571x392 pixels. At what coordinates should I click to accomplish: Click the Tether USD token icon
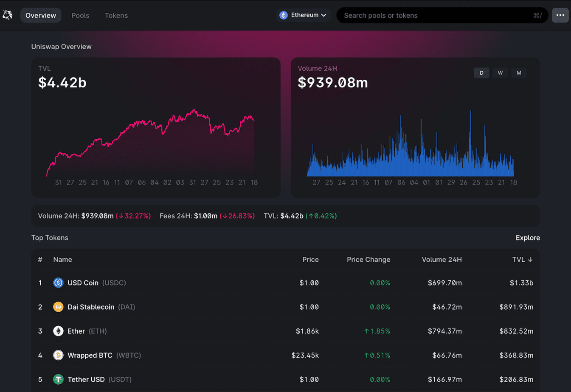[58, 379]
